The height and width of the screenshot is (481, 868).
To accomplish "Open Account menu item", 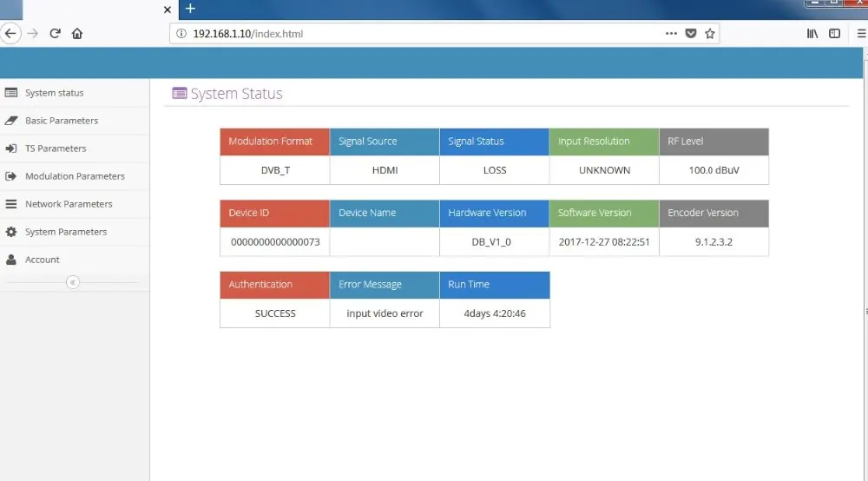I will tap(75, 260).
